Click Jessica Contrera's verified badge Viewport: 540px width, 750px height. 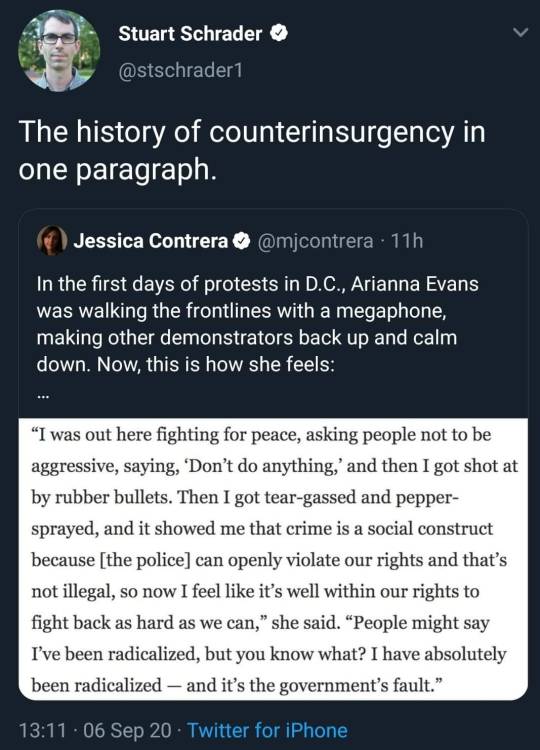242,241
